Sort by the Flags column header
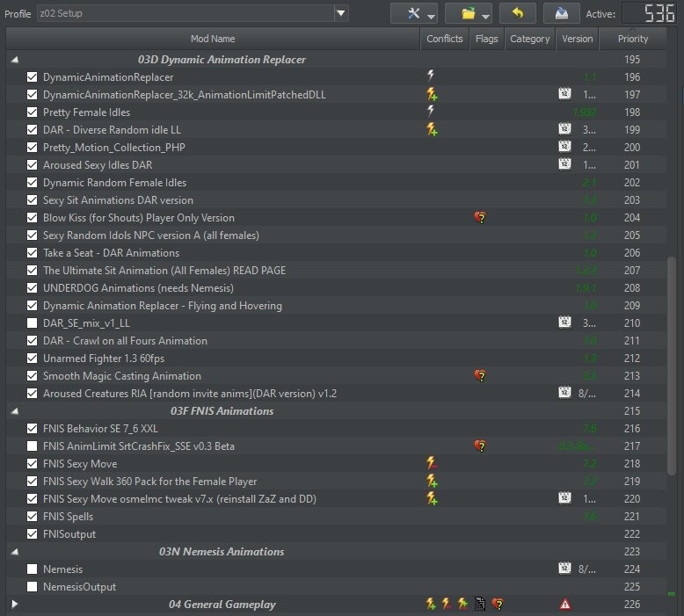684x616 pixels. (487, 39)
